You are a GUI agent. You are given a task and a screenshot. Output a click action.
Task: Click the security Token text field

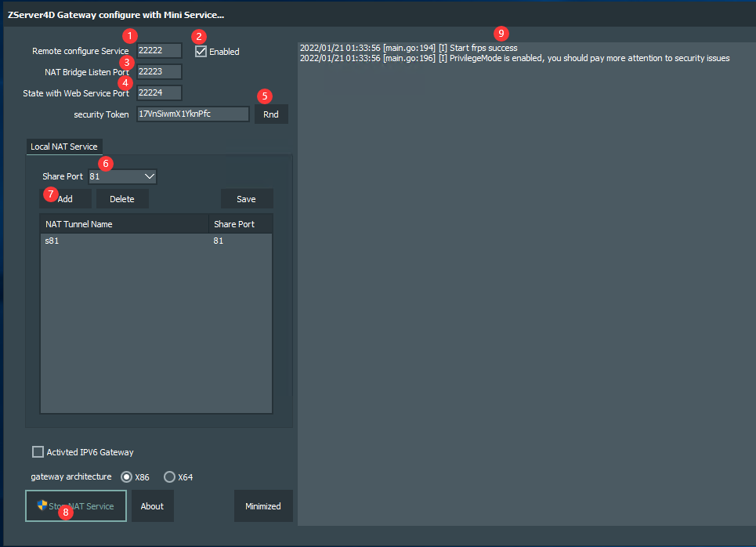pyautogui.click(x=193, y=114)
